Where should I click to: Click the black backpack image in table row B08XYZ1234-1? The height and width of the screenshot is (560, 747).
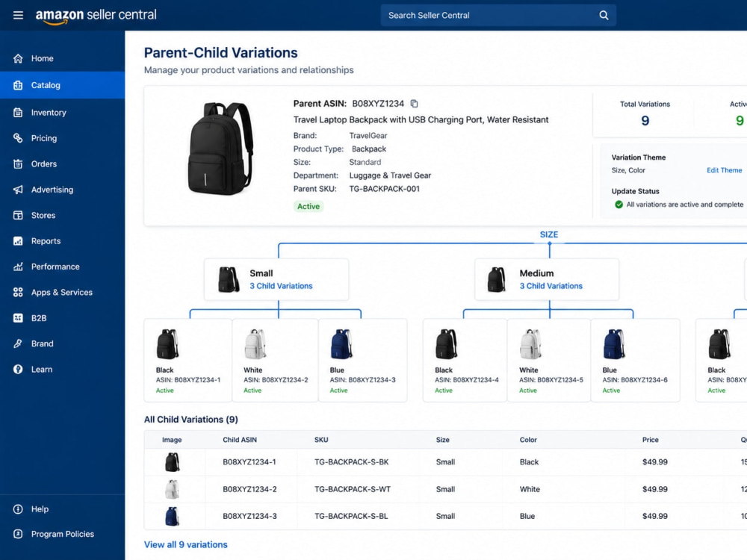pyautogui.click(x=172, y=462)
